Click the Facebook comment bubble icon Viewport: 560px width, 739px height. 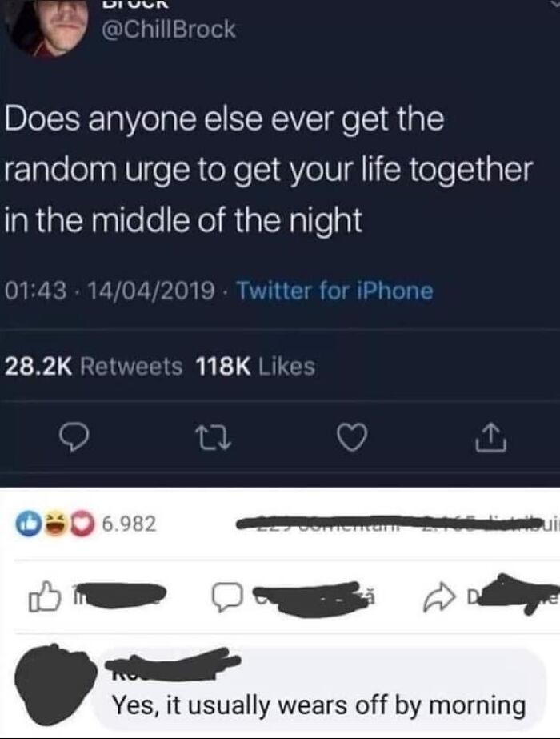[x=228, y=597]
